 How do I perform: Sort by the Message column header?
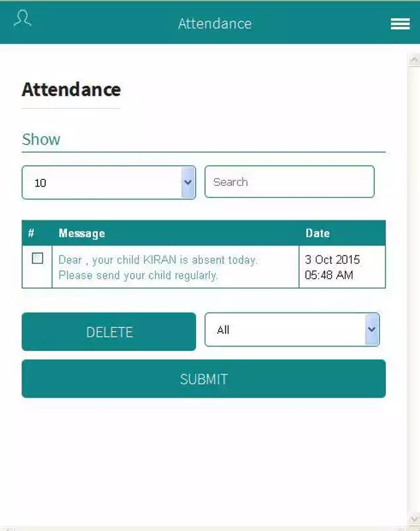pyautogui.click(x=82, y=234)
